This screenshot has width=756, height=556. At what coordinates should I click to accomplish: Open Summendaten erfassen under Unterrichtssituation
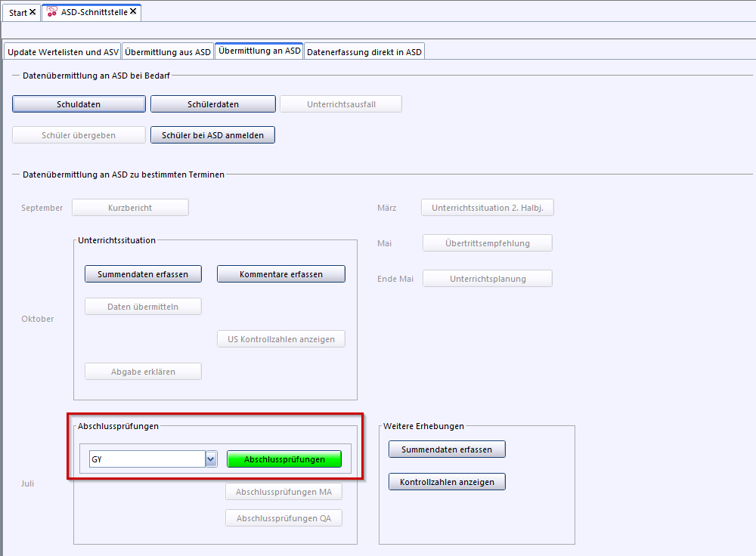[x=143, y=274]
